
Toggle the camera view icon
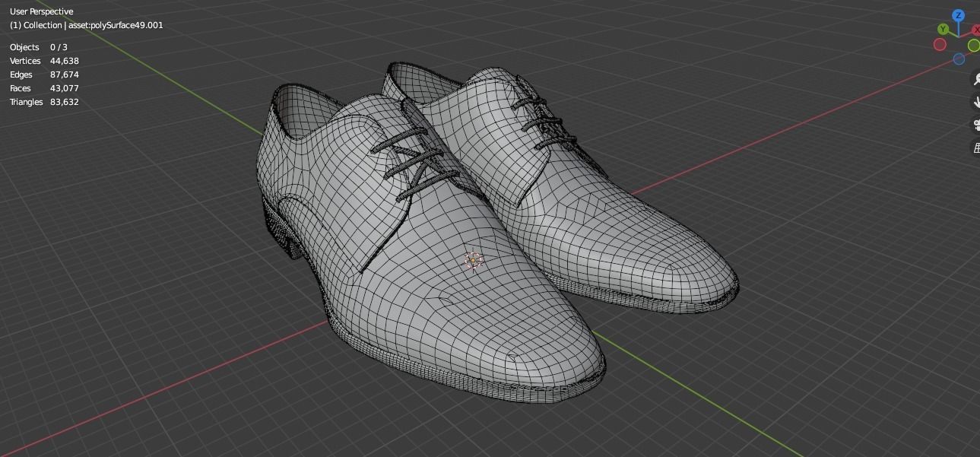[976, 125]
